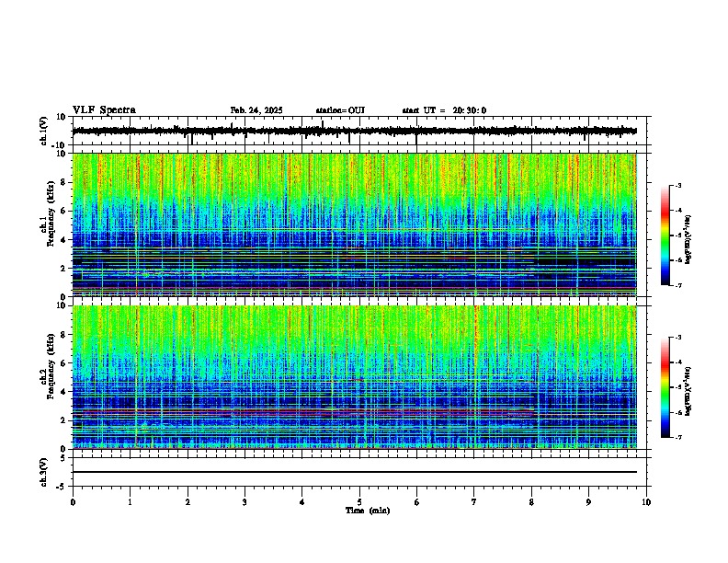Click the '3' tick on the time axis
Viewport: 728px width, 563px height.
point(245,502)
